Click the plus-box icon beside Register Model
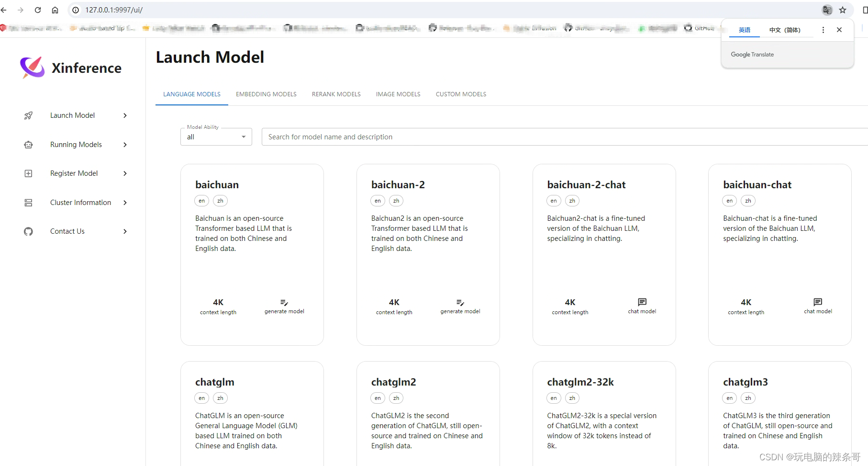Screen dimensions: 868x466 28,173
